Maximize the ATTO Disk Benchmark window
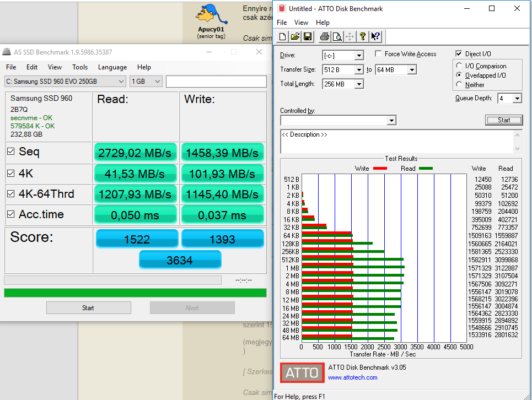 [492, 8]
